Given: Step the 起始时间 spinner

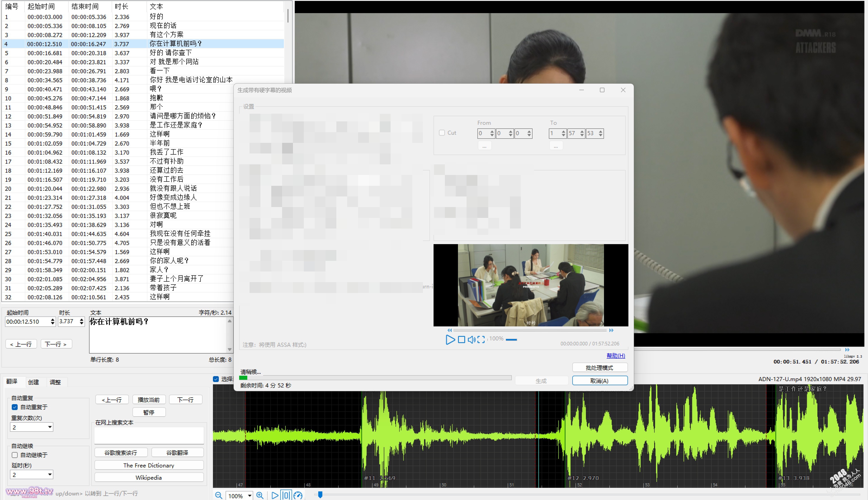Looking at the screenshot, I should [52, 322].
